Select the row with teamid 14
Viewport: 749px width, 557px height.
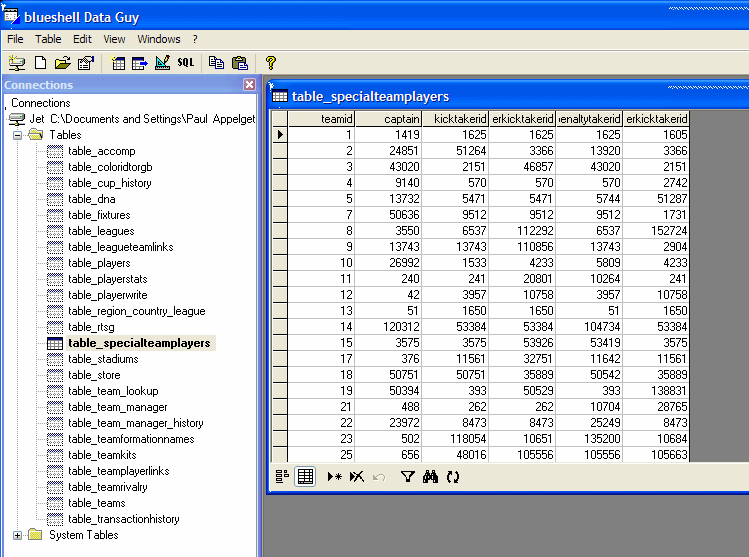coord(280,326)
